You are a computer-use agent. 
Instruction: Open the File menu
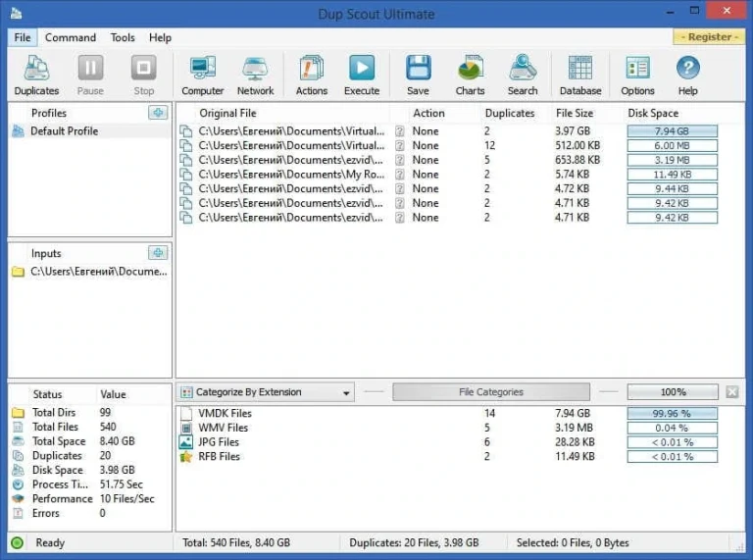23,37
